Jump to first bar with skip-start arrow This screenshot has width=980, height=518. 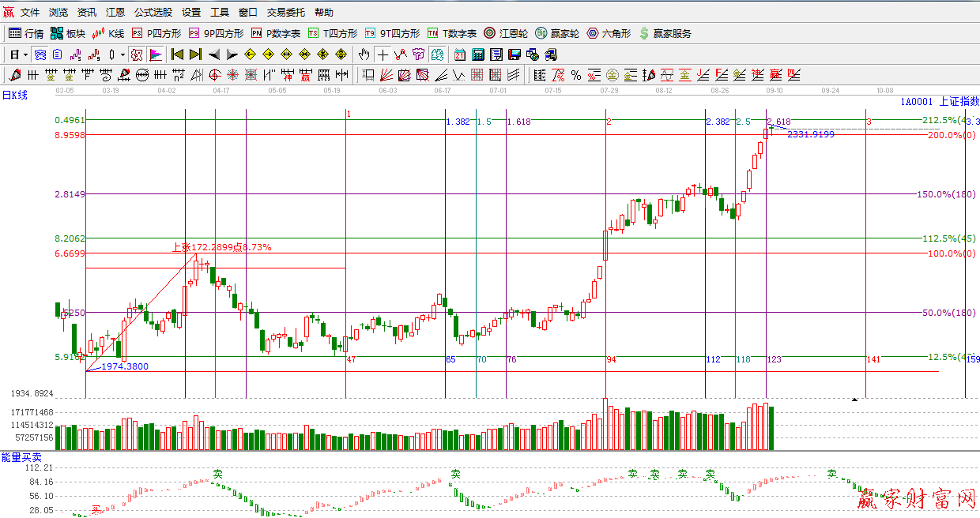[x=177, y=54]
